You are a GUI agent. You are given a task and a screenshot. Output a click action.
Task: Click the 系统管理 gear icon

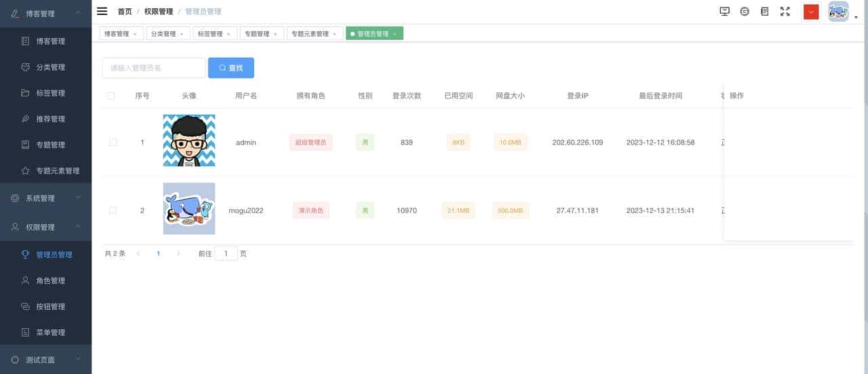coord(15,198)
